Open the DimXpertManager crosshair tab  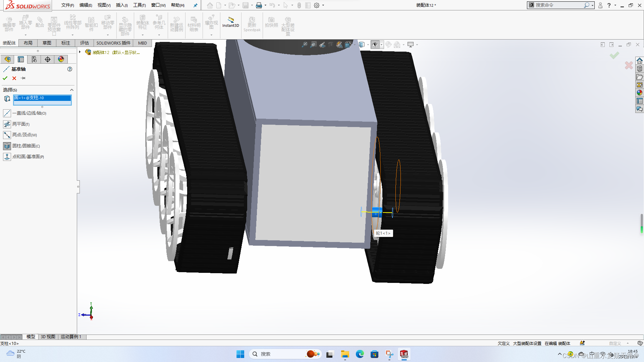pos(48,59)
